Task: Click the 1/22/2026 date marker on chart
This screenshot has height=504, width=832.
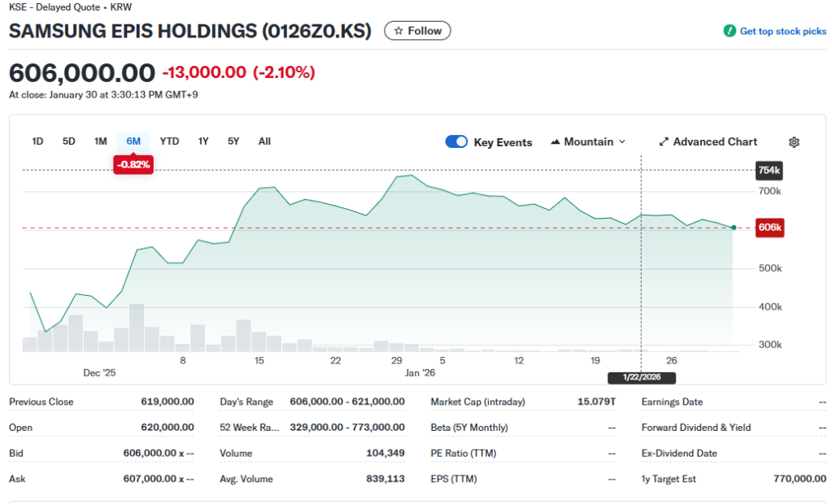Action: click(x=642, y=377)
